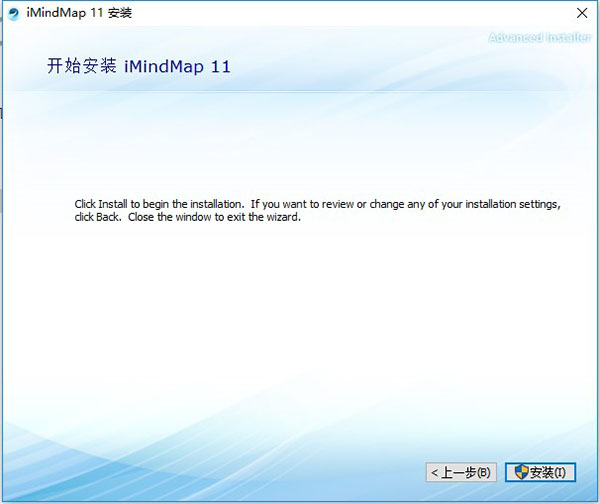Click the word 'Install' in the instruction text

coord(112,204)
